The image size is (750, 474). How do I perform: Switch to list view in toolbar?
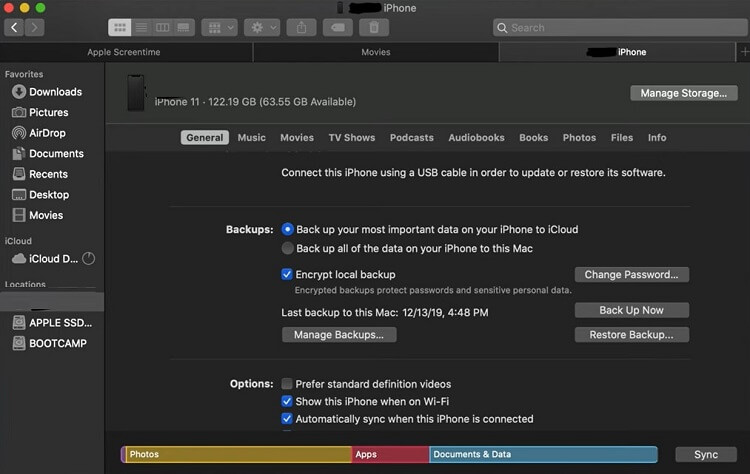click(x=141, y=28)
